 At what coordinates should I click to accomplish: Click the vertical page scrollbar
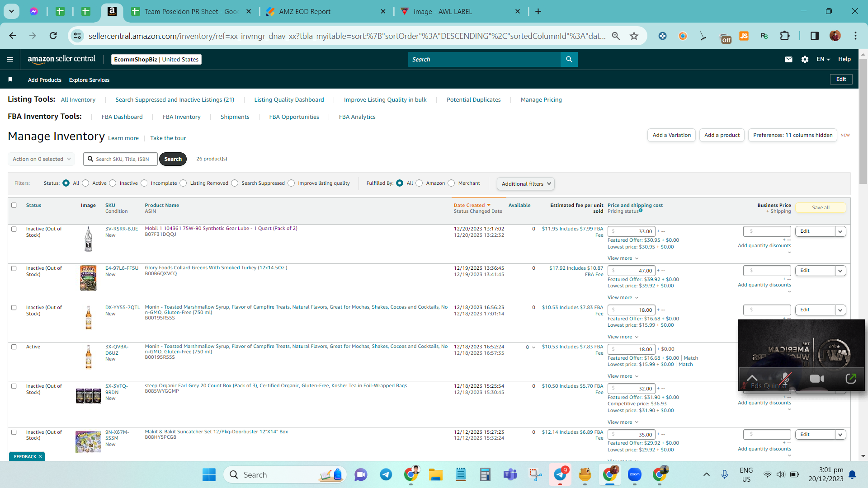coord(863,122)
